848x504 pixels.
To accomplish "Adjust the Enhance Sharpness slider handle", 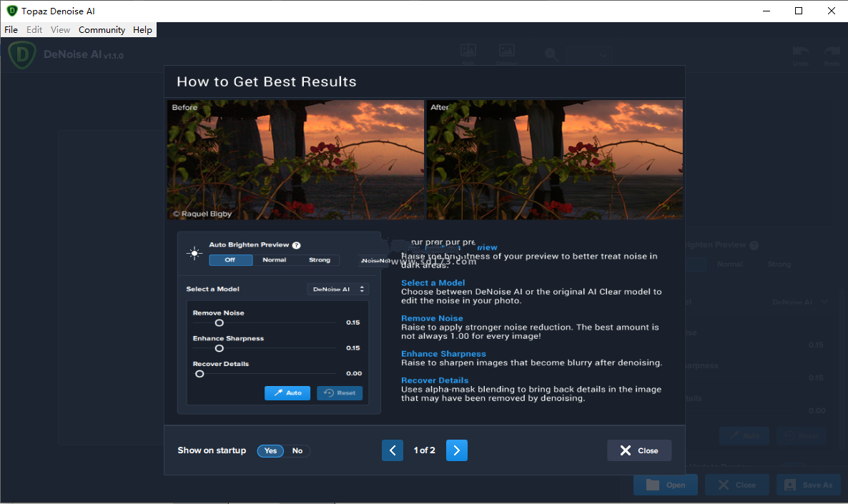I will click(219, 348).
